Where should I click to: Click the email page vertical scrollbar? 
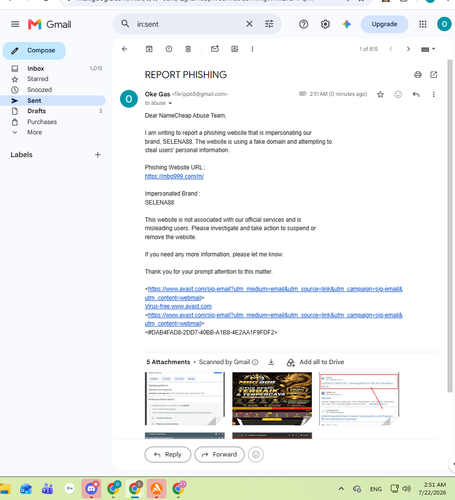point(450,225)
